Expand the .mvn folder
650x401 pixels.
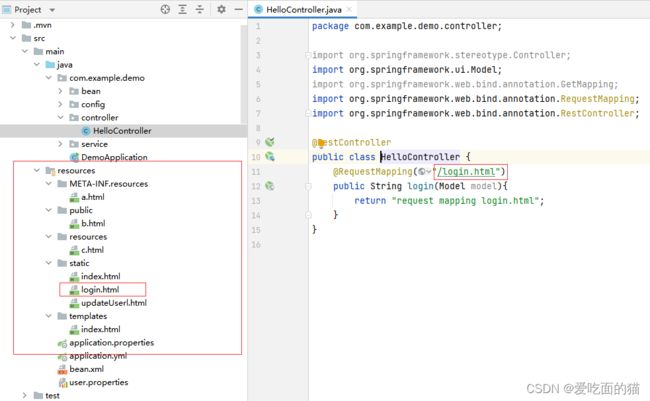[x=12, y=25]
